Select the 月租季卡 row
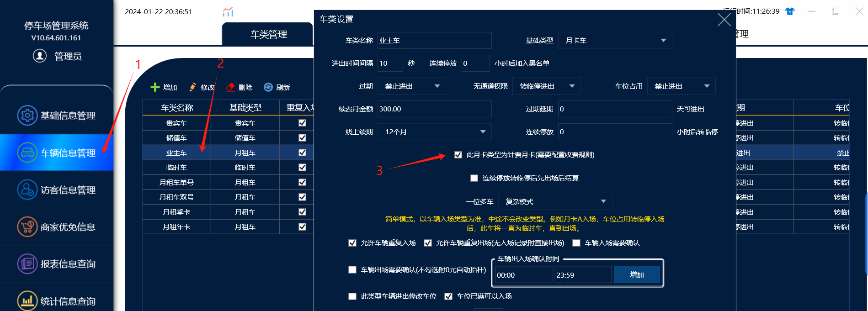 point(228,212)
